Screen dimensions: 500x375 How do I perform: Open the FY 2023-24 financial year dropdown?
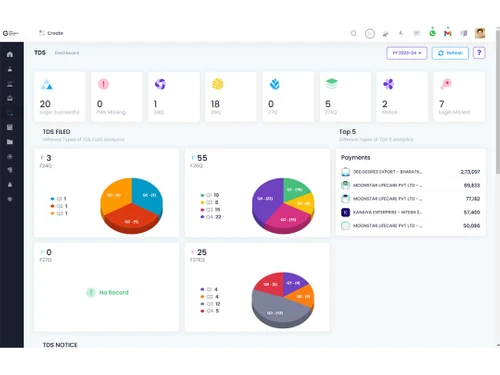click(x=407, y=53)
